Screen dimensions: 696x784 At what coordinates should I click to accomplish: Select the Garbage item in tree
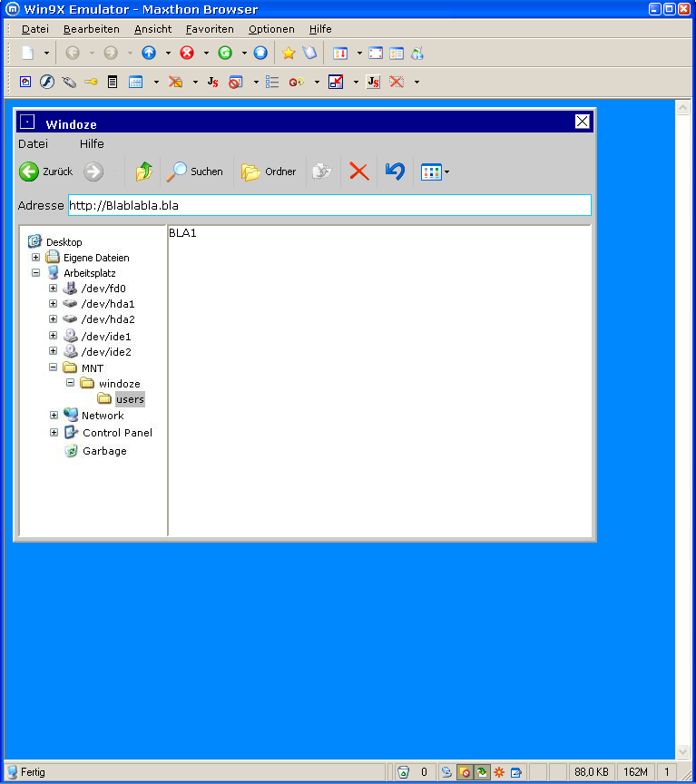[104, 451]
